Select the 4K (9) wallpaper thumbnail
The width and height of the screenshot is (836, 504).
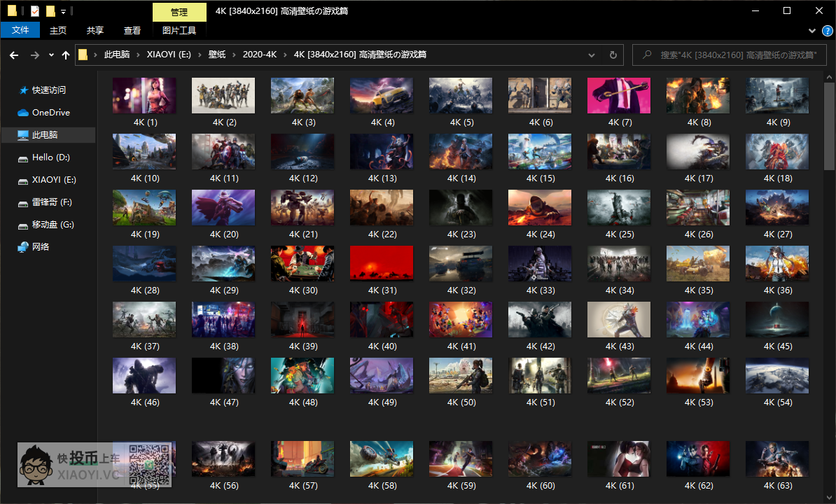click(777, 96)
